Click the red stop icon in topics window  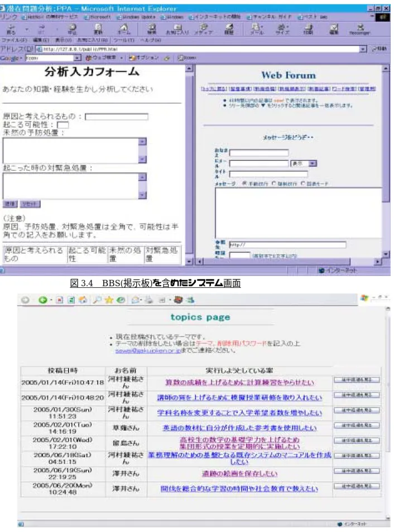tap(60, 300)
